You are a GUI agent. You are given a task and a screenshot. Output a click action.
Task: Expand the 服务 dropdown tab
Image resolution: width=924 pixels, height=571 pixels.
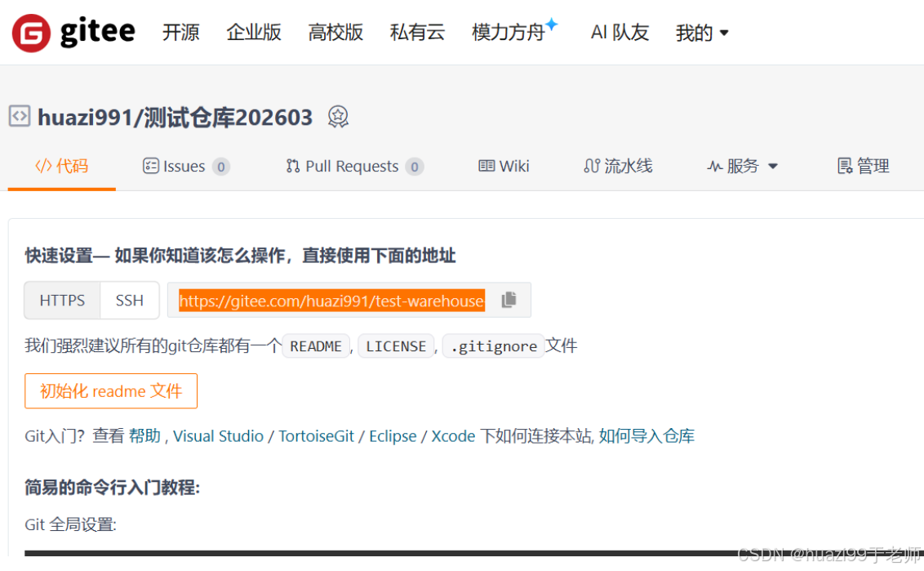(x=743, y=167)
